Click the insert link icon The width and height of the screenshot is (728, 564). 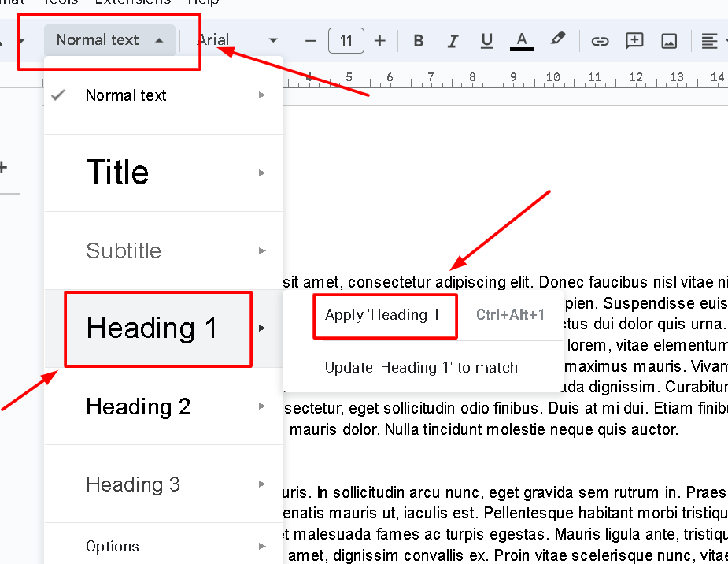click(600, 41)
